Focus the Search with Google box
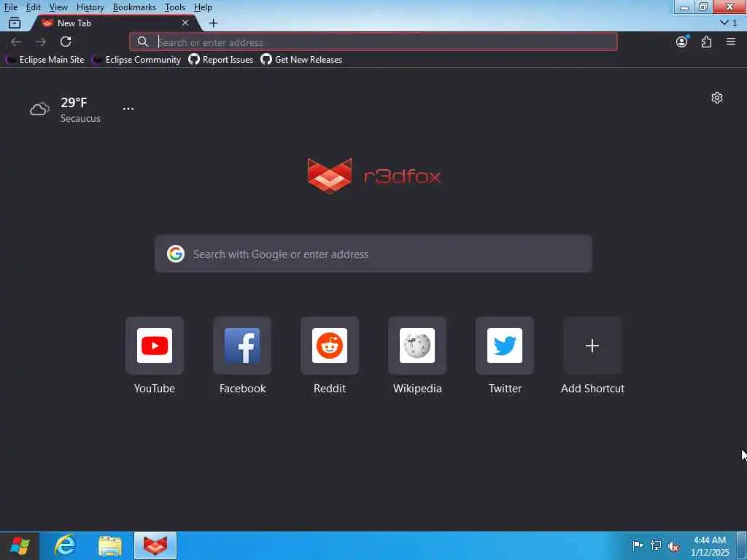Screen dimensions: 747x560 (373, 254)
